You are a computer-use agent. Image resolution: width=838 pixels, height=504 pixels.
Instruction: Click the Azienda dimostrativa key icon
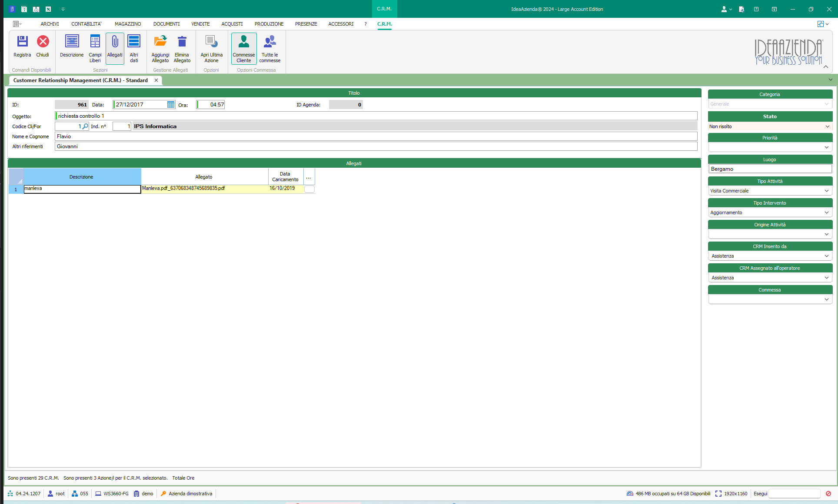click(x=163, y=494)
